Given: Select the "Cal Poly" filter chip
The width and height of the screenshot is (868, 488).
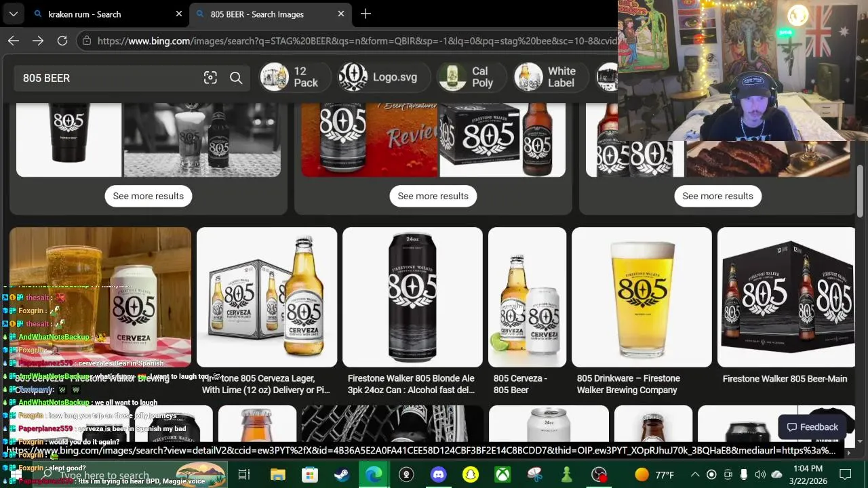Looking at the screenshot, I should [x=471, y=77].
